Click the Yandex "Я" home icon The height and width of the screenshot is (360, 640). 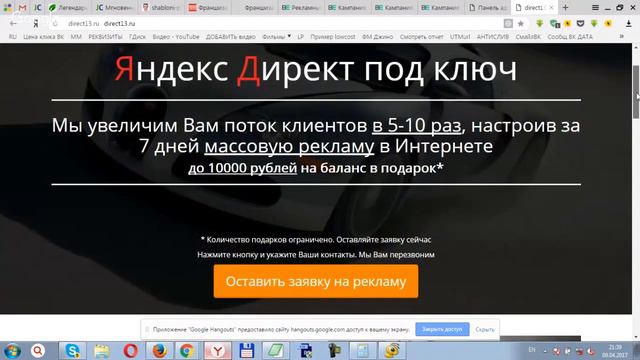pos(36,24)
